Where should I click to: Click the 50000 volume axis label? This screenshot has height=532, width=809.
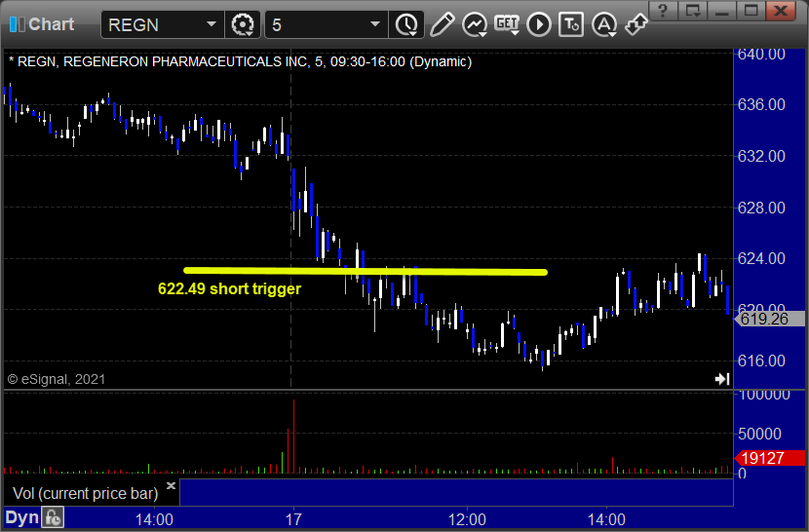[x=759, y=434]
